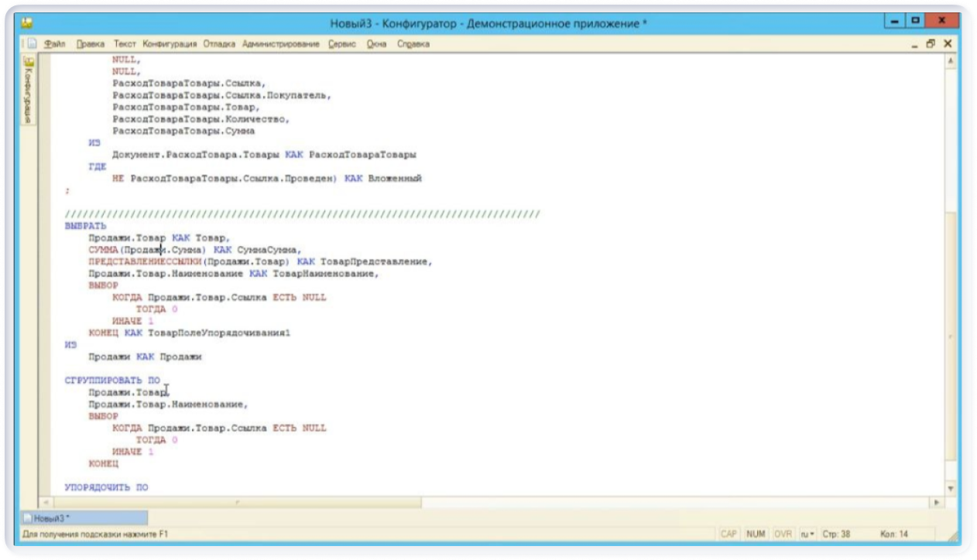Open the Файл menu

coord(55,44)
